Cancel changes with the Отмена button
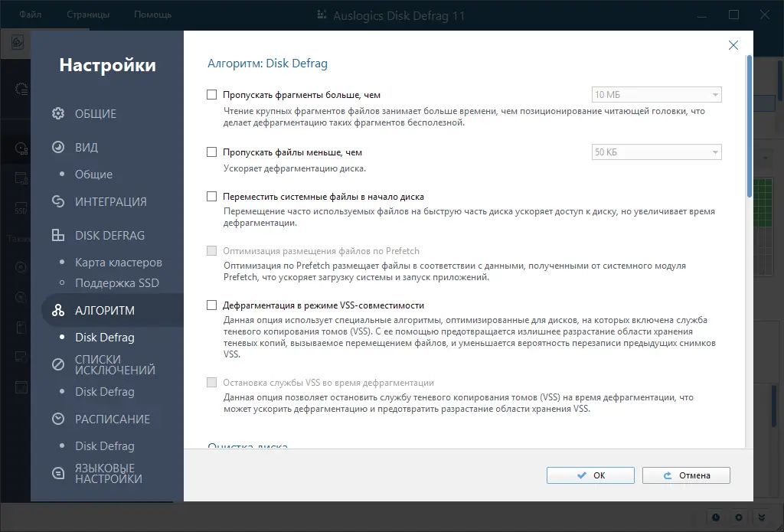784x532 pixels. (686, 475)
